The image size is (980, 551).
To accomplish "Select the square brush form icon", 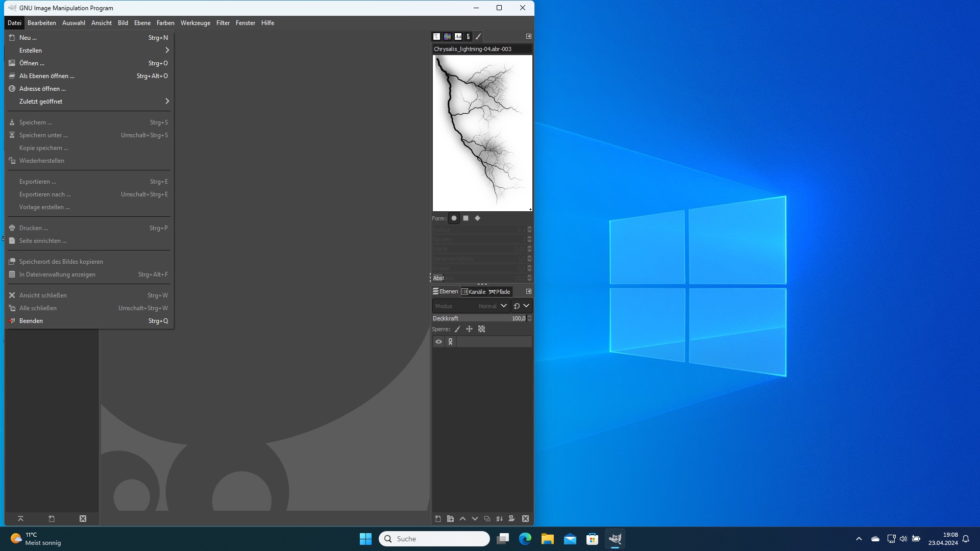I will tap(465, 218).
